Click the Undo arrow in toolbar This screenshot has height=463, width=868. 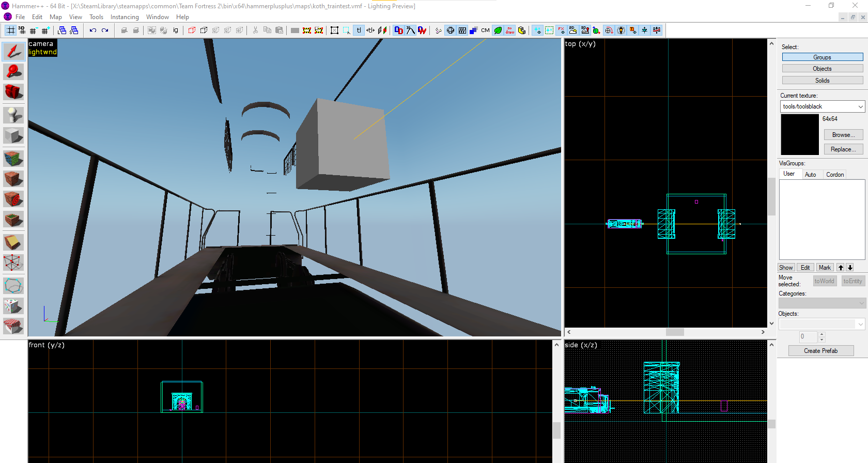pyautogui.click(x=92, y=30)
